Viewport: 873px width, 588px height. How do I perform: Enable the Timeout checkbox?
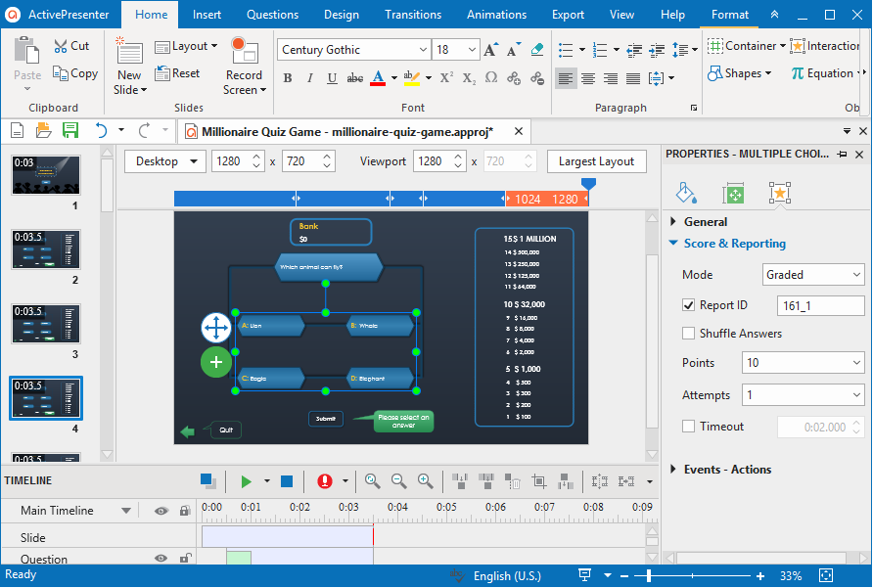[x=689, y=427]
